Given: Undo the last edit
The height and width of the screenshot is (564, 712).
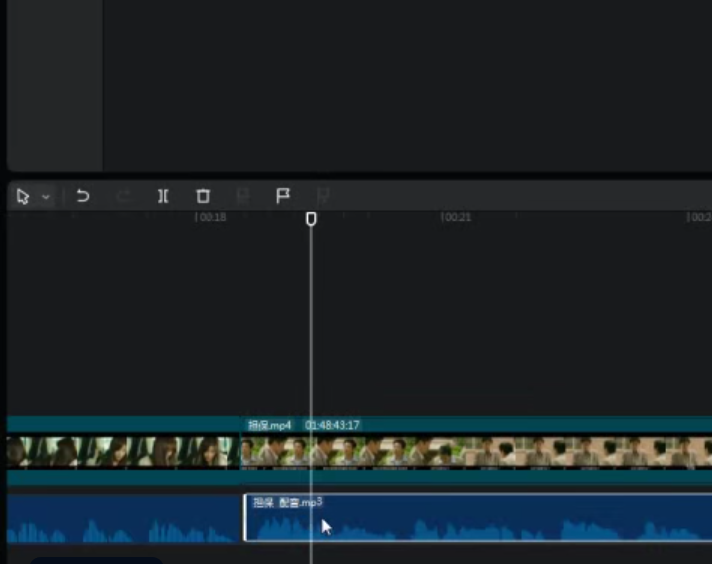Looking at the screenshot, I should point(83,196).
